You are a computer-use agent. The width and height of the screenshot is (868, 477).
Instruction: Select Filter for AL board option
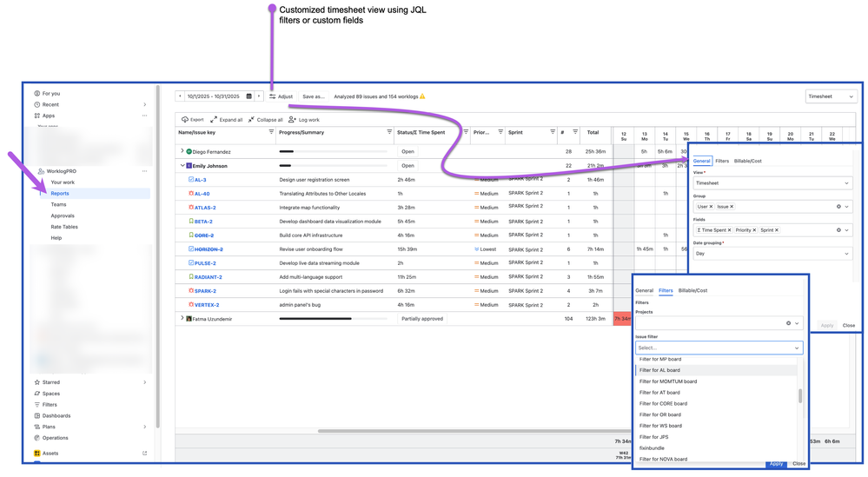pyautogui.click(x=716, y=370)
